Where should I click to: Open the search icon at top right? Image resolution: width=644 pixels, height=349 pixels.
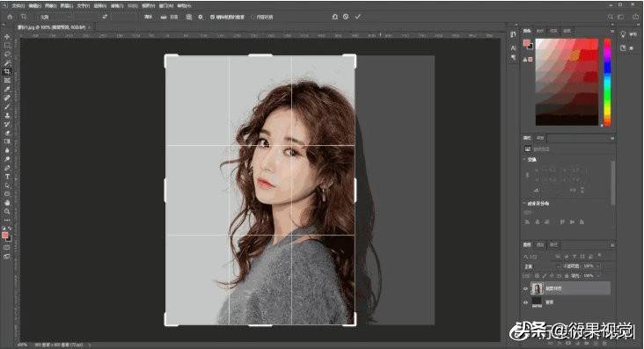point(611,17)
